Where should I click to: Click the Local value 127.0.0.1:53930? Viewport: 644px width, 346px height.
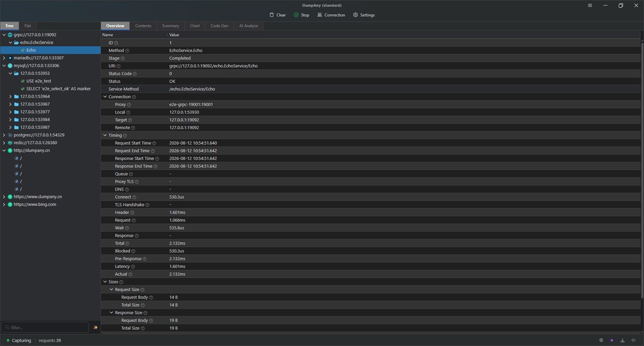(x=184, y=112)
